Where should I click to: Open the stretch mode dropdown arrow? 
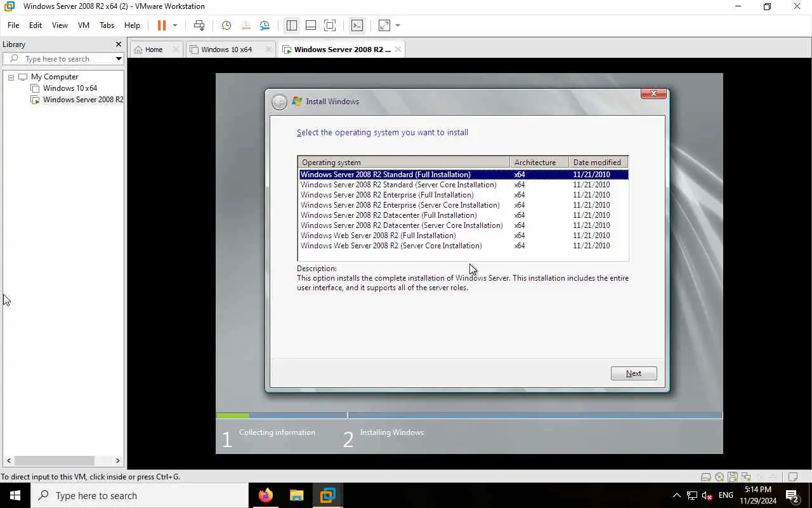coord(398,25)
